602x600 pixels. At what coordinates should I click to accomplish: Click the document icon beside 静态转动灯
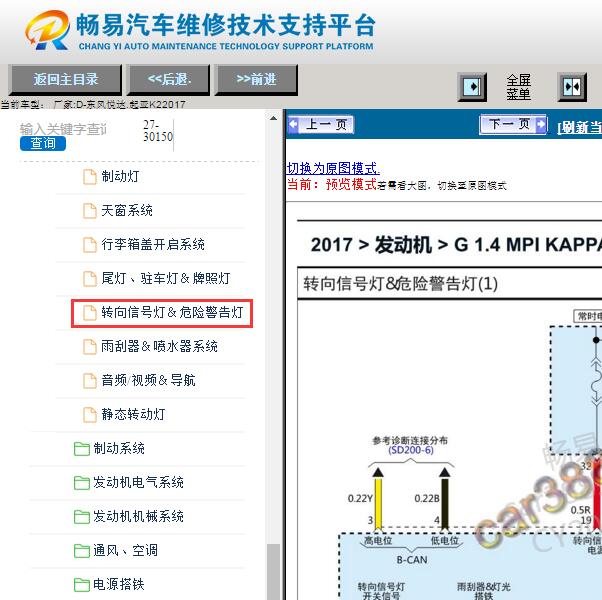click(90, 415)
